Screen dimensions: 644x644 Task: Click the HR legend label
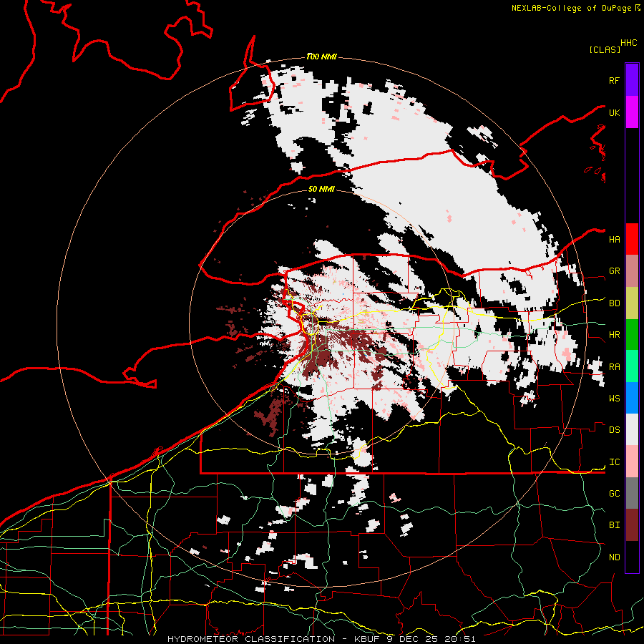click(615, 335)
